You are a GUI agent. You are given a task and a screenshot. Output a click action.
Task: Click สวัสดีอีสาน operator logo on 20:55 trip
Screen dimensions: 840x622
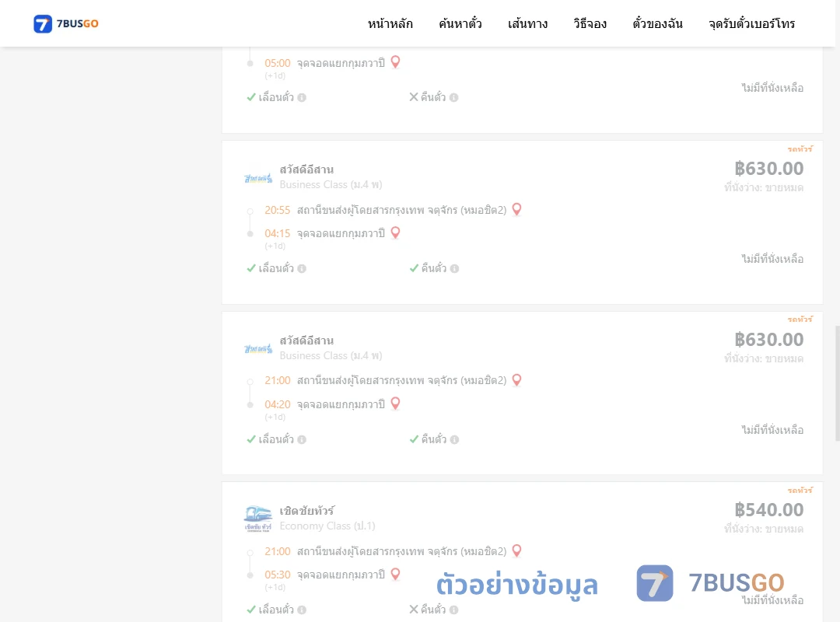258,178
